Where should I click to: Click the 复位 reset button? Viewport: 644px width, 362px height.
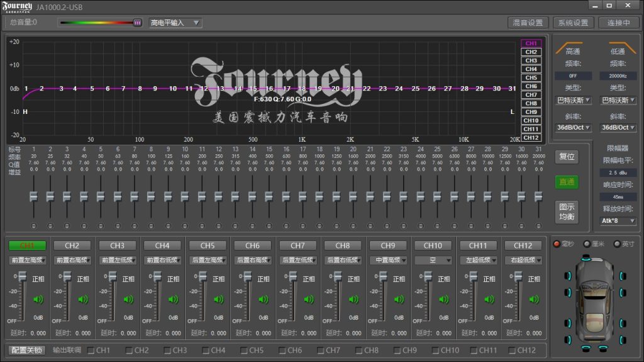point(567,157)
